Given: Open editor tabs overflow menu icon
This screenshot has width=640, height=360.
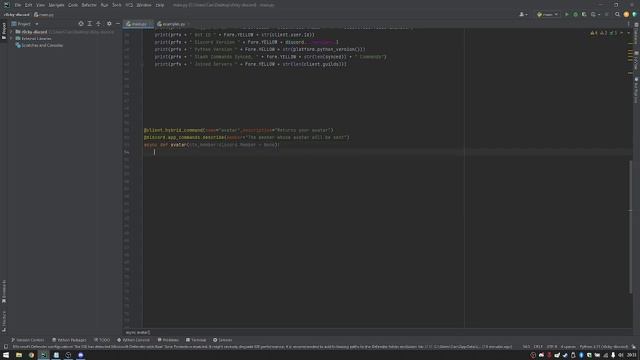Looking at the screenshot, I should point(629,24).
